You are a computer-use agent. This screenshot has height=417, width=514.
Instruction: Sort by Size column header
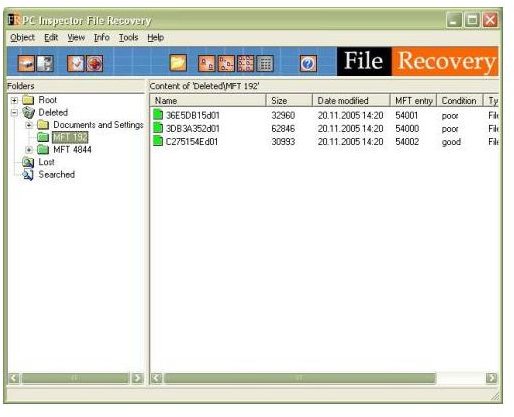[289, 101]
